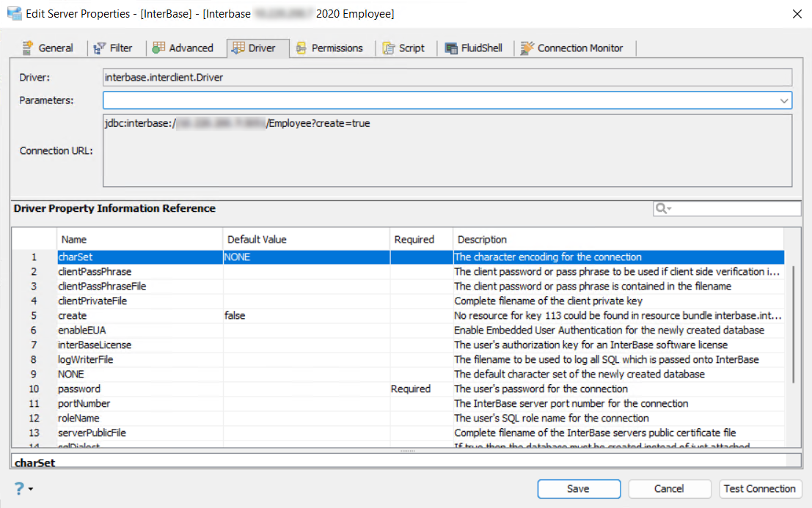The image size is (812, 508).
Task: Click the property table vertical scrollbar
Action: point(794,323)
